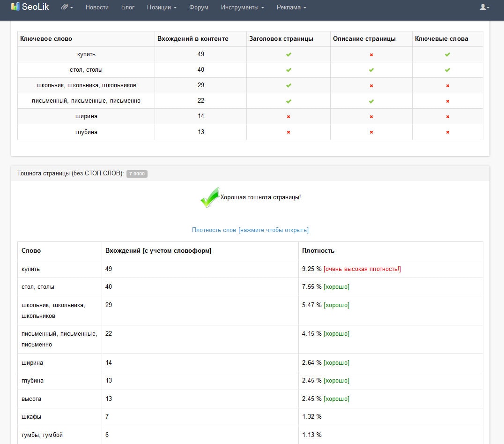Click the large green checkmark beside 'Хорошая тошнота страницы'
This screenshot has width=504, height=444.
(x=209, y=197)
